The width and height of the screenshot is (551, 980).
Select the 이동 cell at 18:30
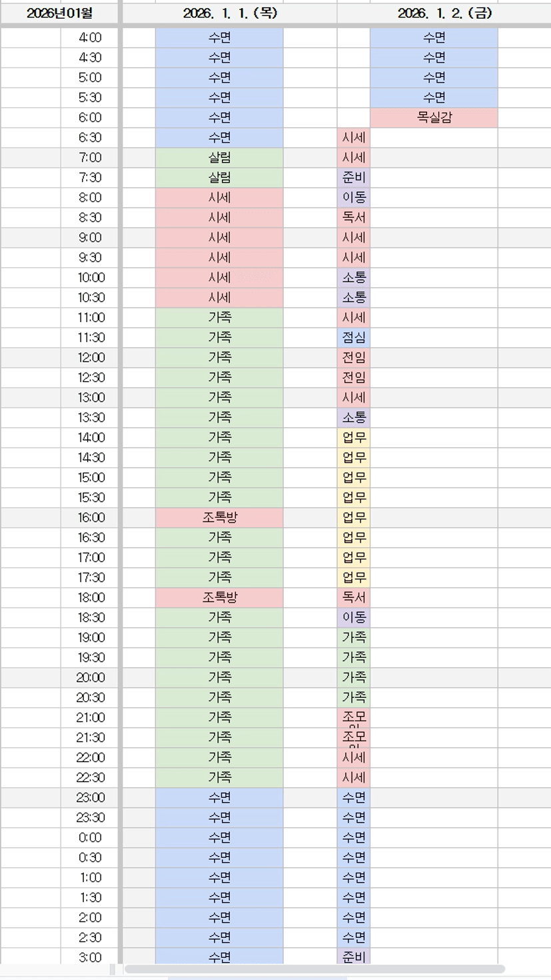pos(354,618)
